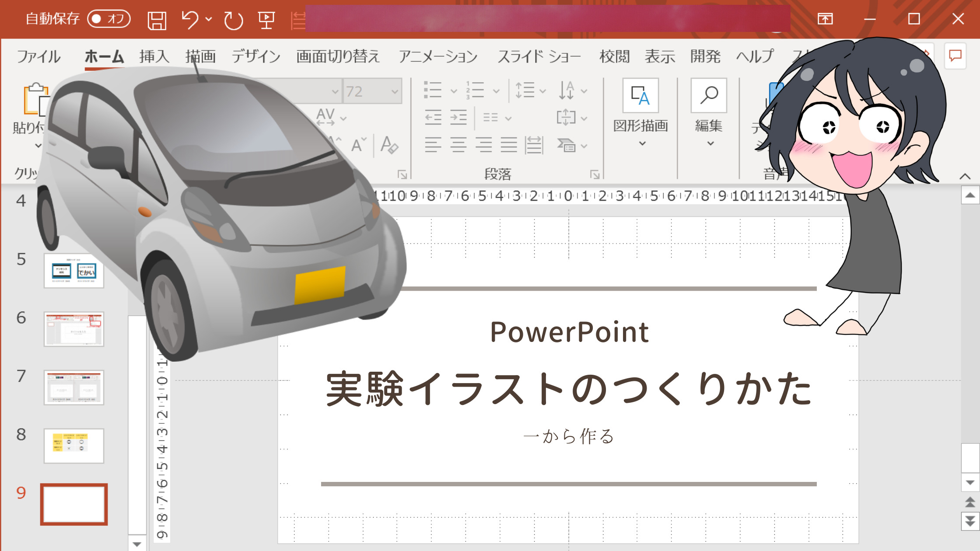Click scroll down arrow on main scrollbar
This screenshot has height=551, width=980.
coord(970,482)
